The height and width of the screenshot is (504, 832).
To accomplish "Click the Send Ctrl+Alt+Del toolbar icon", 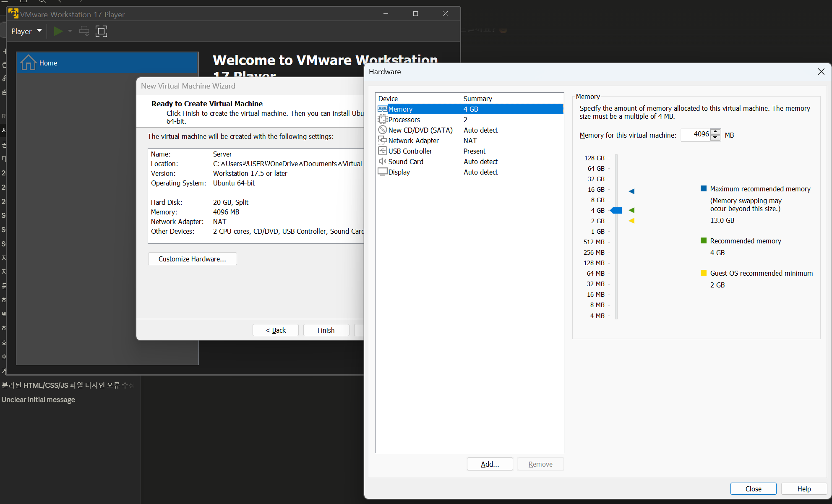I will point(84,31).
